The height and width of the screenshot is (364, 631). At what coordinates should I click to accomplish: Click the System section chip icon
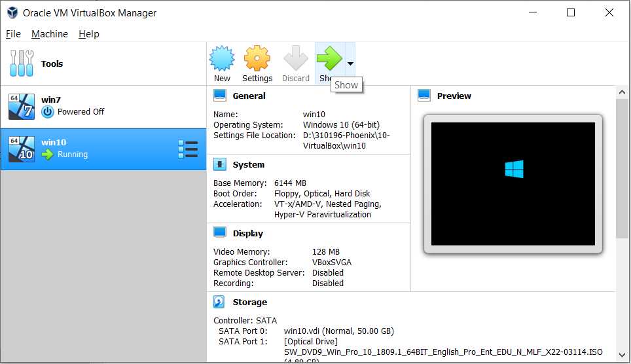220,164
